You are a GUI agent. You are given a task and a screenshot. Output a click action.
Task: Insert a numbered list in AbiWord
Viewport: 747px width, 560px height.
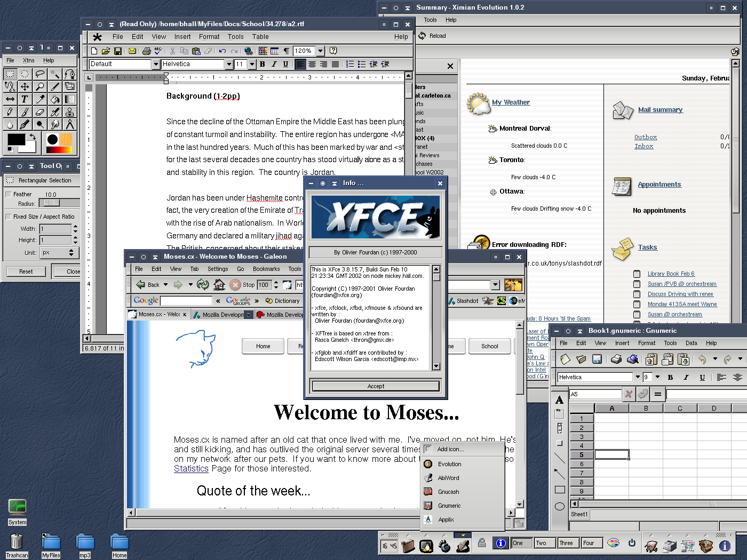[x=350, y=64]
